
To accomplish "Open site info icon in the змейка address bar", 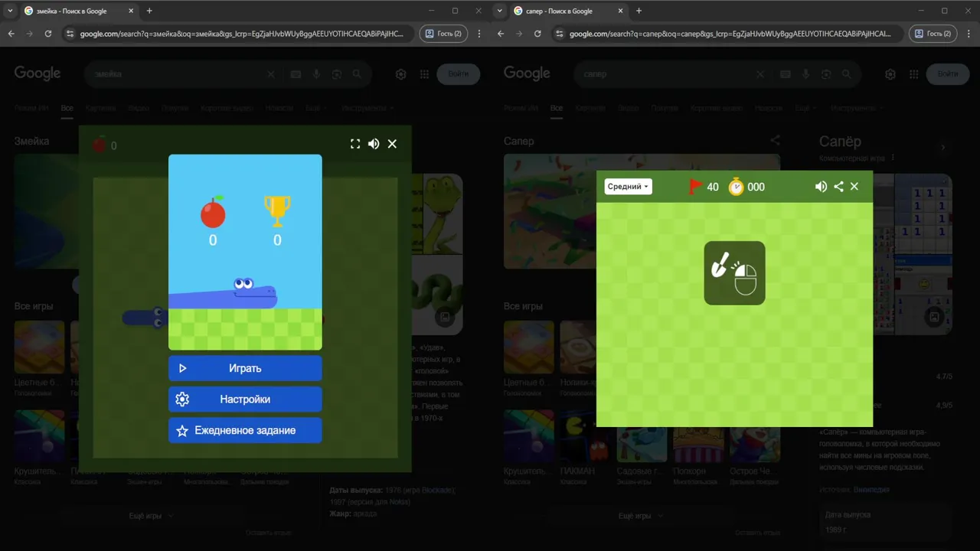I will click(70, 34).
